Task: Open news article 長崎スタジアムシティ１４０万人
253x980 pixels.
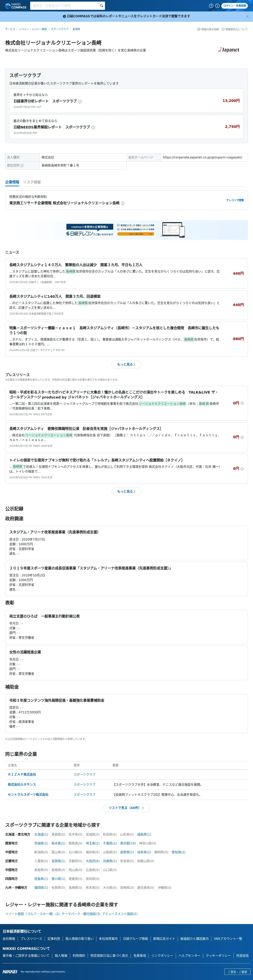Action: pyautogui.click(x=126, y=273)
